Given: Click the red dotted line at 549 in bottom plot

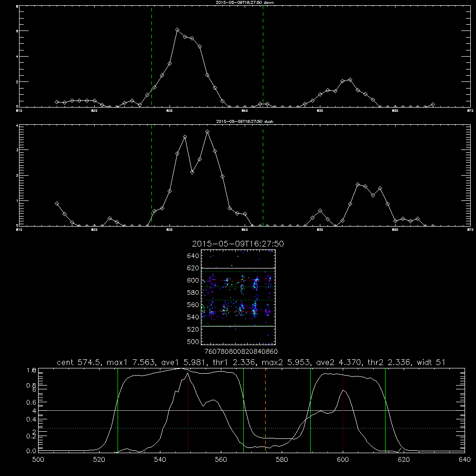Looking at the screenshot, I should (188, 411).
